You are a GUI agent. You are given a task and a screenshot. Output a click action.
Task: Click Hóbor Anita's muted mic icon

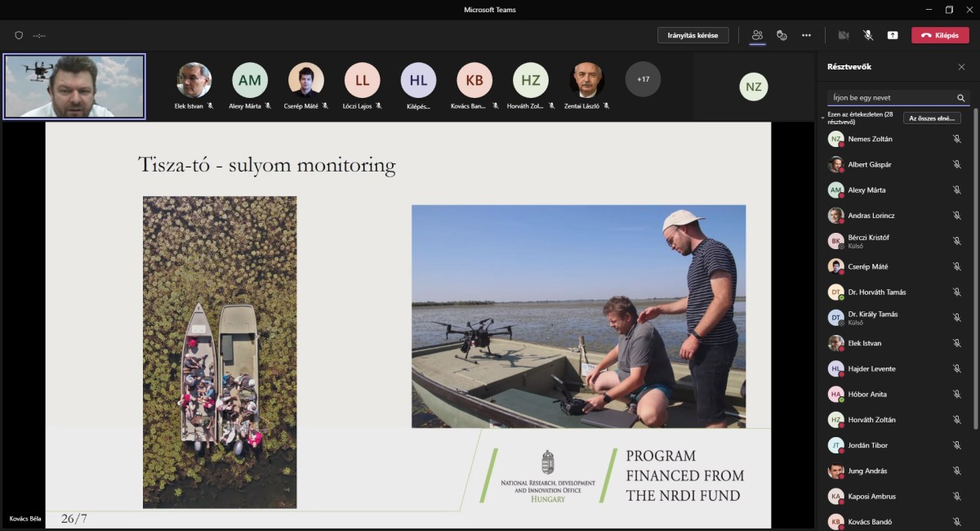coord(956,394)
